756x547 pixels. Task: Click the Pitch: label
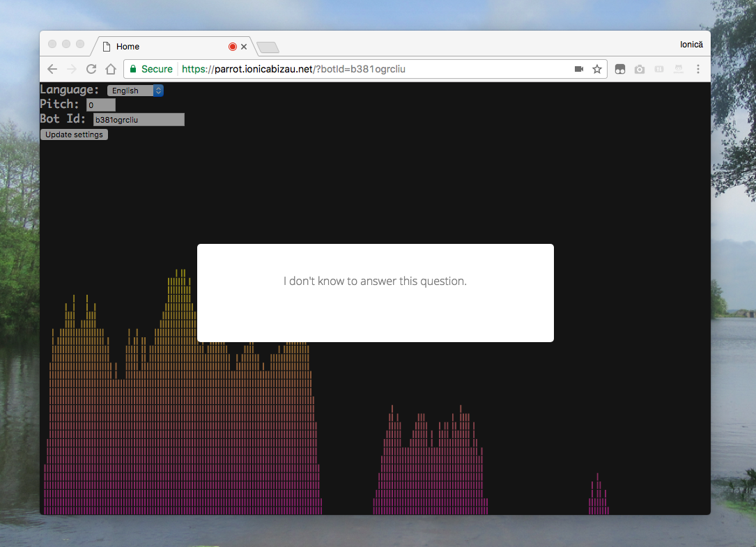(59, 105)
